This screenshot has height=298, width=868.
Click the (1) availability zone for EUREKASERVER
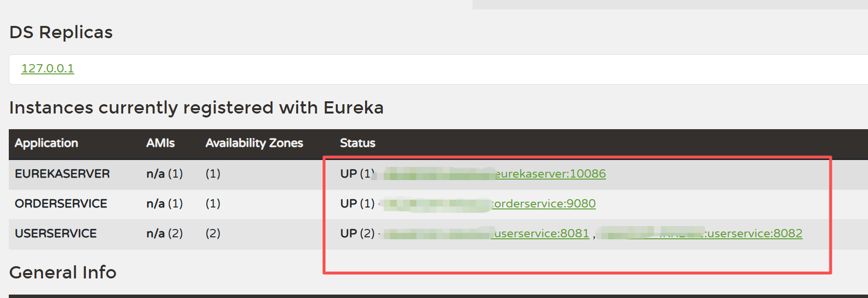coord(213,174)
